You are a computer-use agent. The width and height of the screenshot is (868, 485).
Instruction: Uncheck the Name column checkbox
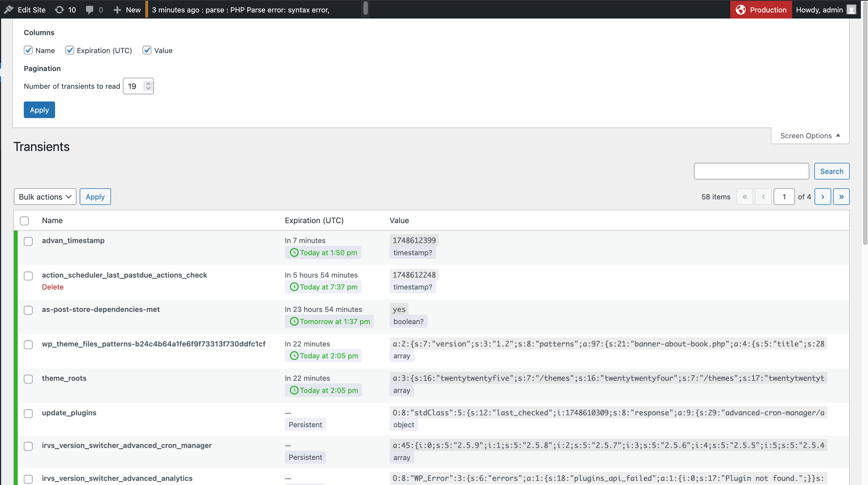(28, 50)
